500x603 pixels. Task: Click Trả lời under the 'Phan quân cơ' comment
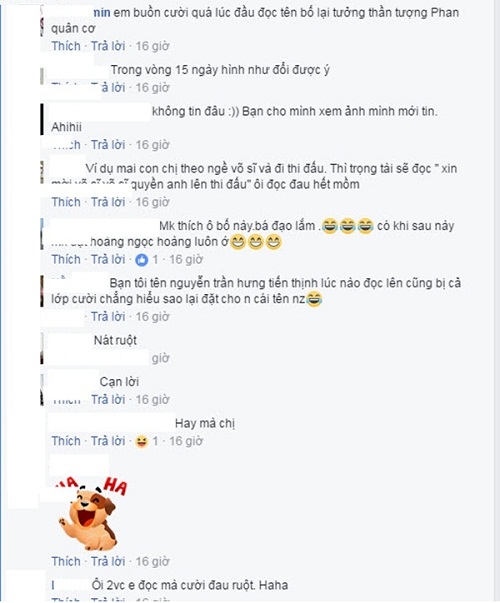108,46
